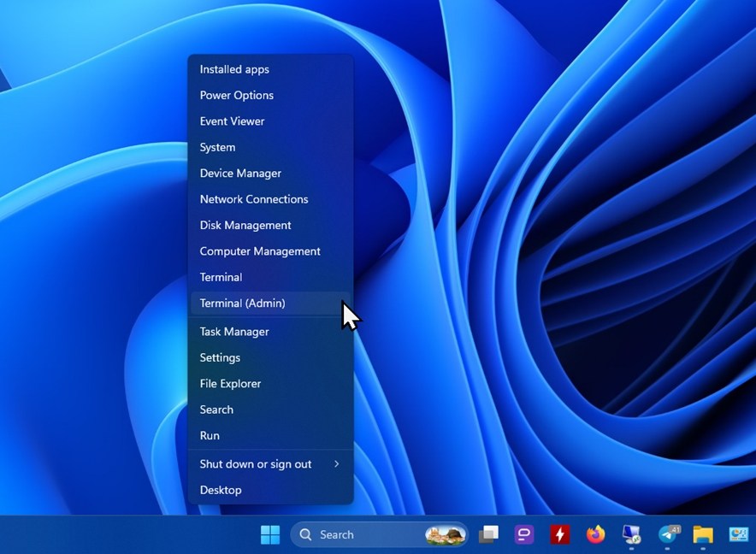Open Telegram from the taskbar
This screenshot has width=756, height=554.
[x=668, y=534]
